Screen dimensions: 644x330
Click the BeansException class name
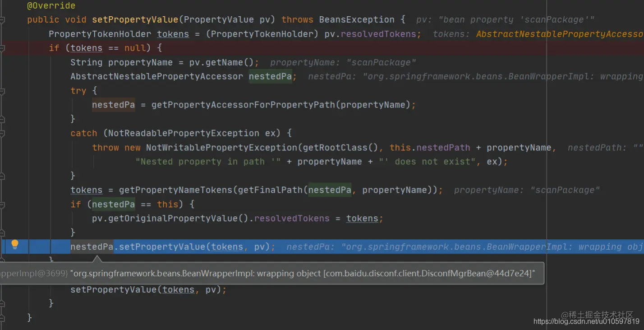[356, 20]
